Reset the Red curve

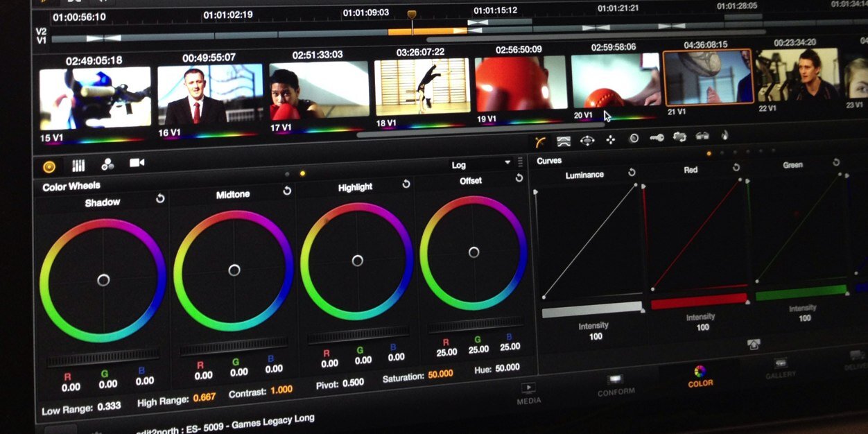pyautogui.click(x=736, y=167)
